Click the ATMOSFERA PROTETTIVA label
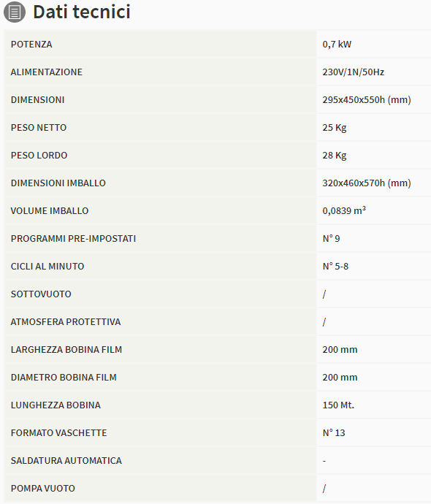 pos(66,321)
